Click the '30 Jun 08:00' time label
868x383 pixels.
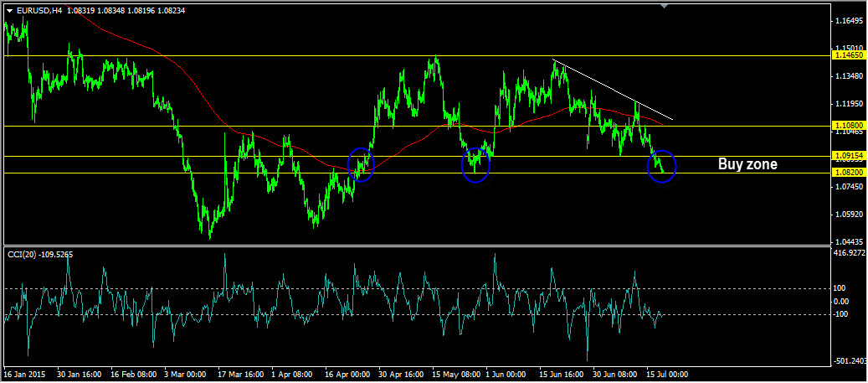(x=616, y=374)
